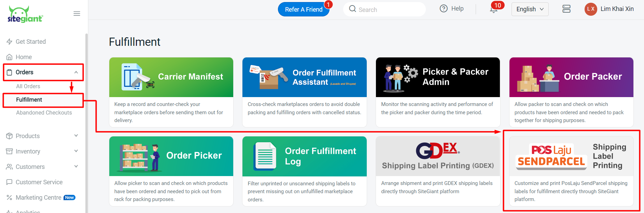Click the Carrier Manifest scanner illustration
This screenshot has height=213, width=644.
[138, 77]
